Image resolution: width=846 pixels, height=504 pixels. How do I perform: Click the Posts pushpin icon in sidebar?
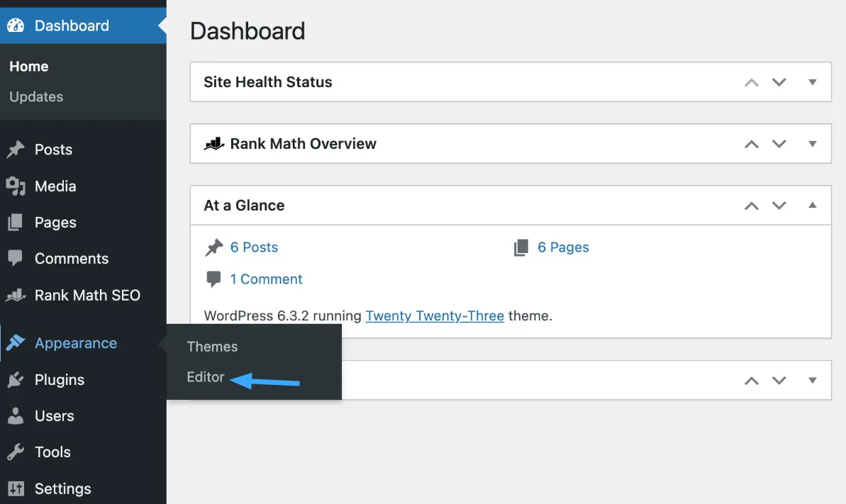pos(16,150)
